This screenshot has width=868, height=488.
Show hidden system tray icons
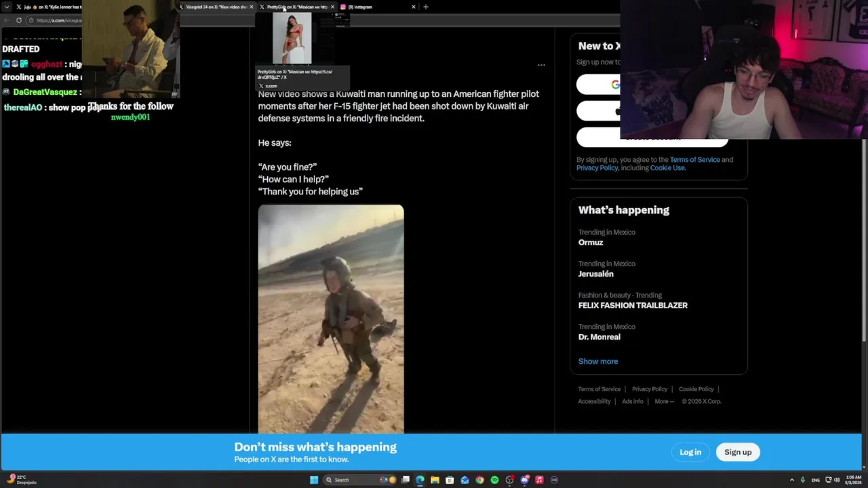coord(792,480)
